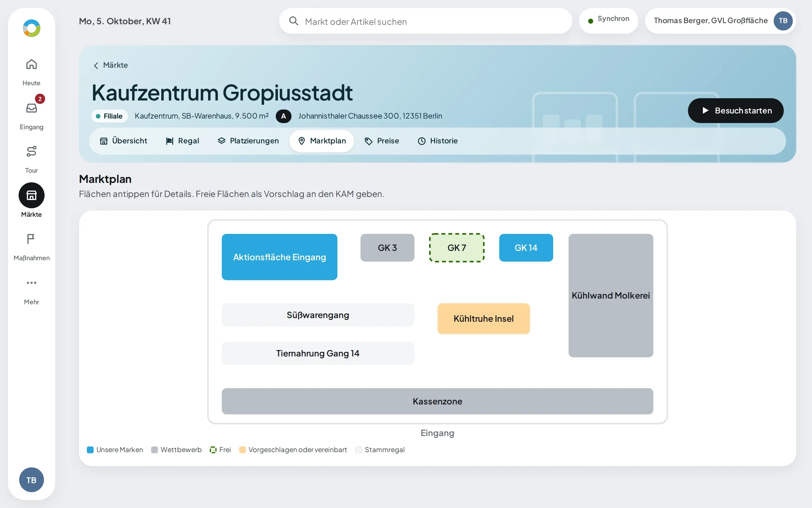Tap the Tiernahrung Gang 14 area
The height and width of the screenshot is (508, 812).
pos(318,353)
